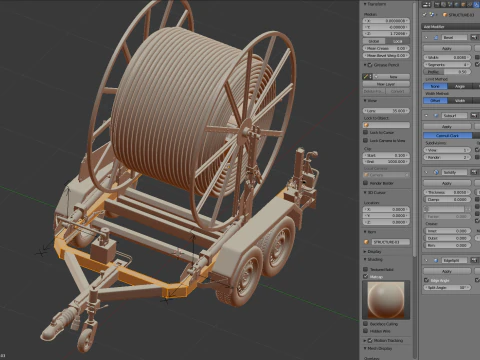Image resolution: width=480 pixels, height=360 pixels.
Task: Enable the Textured Solid checkbox
Action: tap(366, 269)
